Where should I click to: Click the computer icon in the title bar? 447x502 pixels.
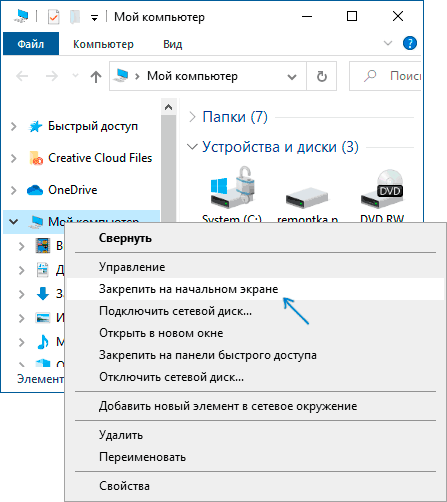coord(22,16)
